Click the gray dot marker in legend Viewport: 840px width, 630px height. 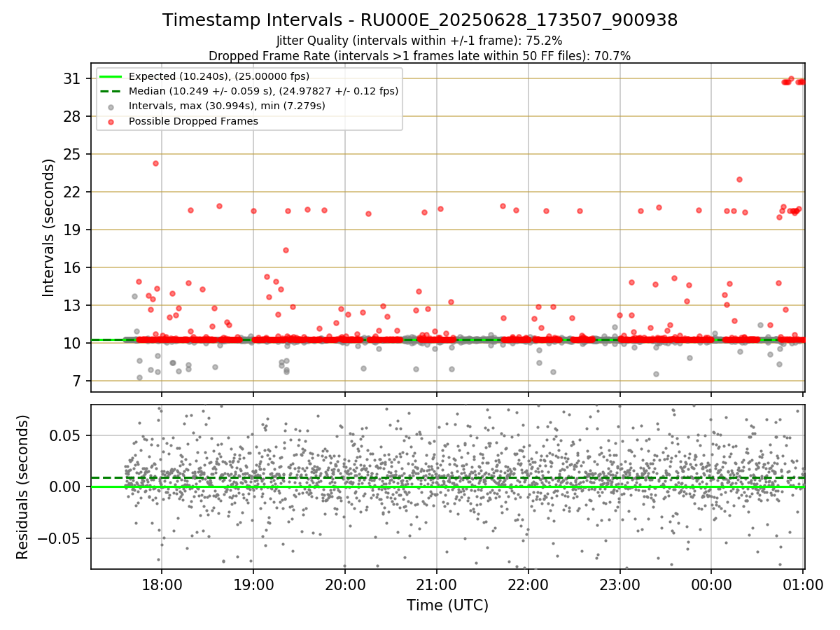click(x=111, y=106)
